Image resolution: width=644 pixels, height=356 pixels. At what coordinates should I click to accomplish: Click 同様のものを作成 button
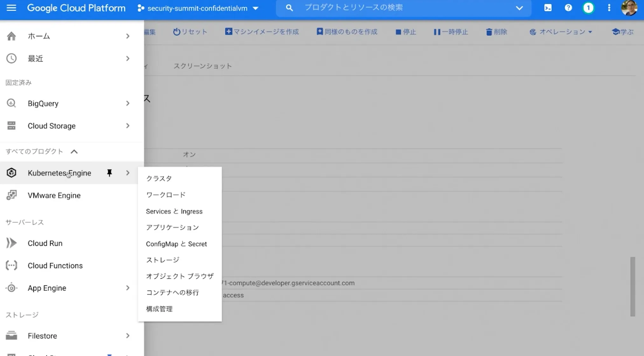347,32
